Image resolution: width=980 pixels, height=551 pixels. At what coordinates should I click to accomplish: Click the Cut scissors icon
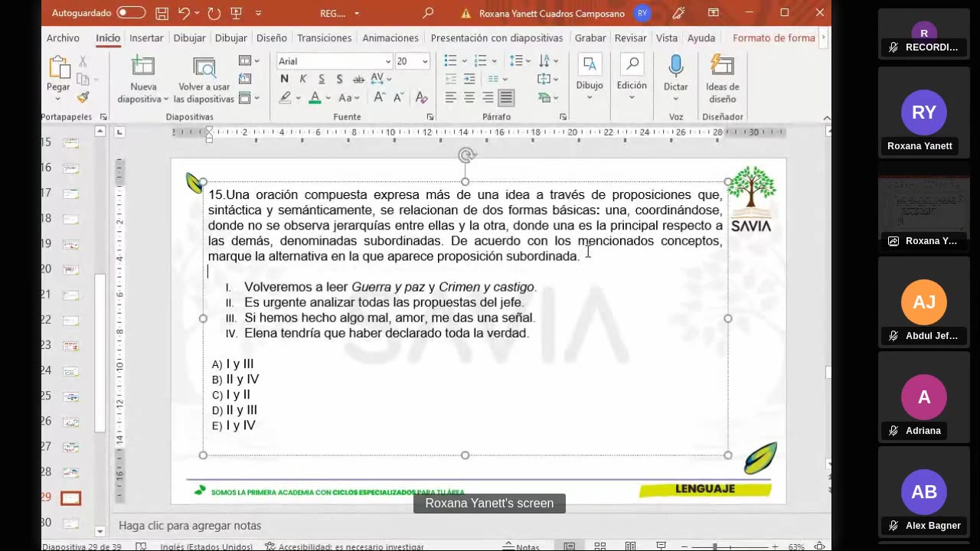coord(83,61)
